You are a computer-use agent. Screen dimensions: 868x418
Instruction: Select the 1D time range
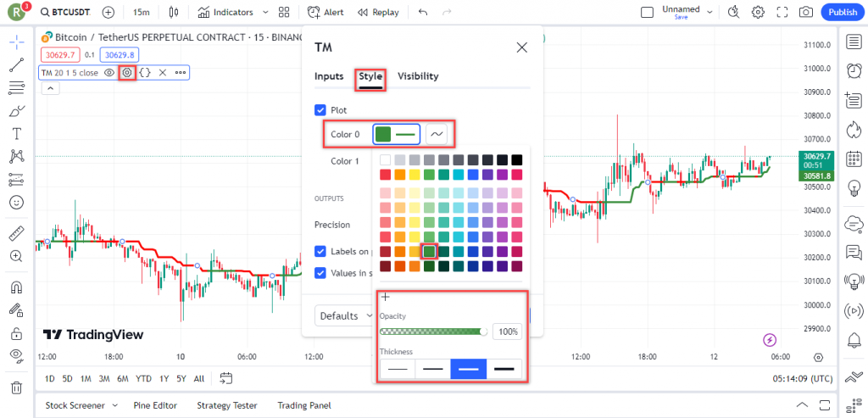[50, 379]
